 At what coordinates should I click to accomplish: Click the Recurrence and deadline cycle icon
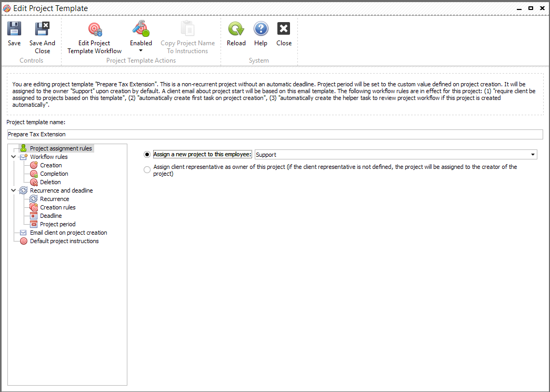click(x=24, y=190)
